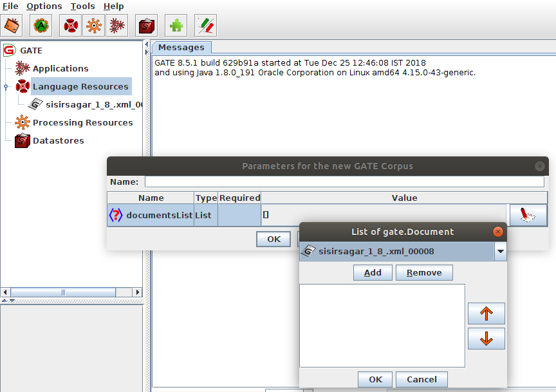Open a new Application using the multi-gear toolbar icon

point(116,26)
